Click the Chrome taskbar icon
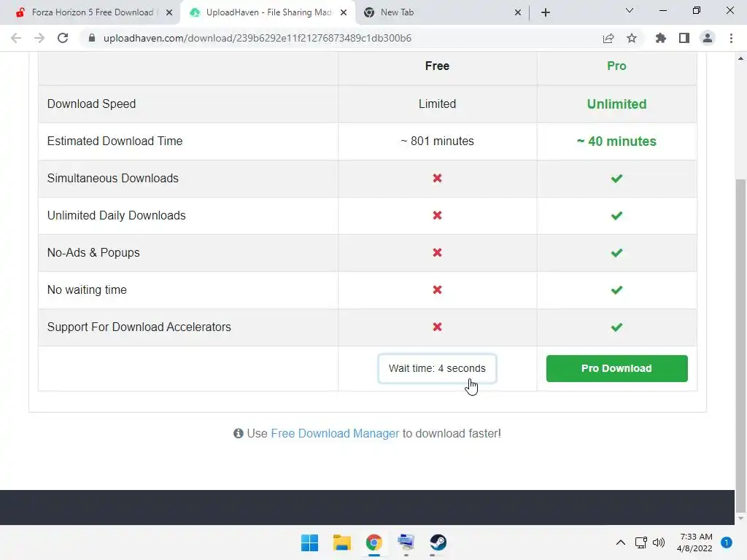Image resolution: width=747 pixels, height=560 pixels. 374,542
